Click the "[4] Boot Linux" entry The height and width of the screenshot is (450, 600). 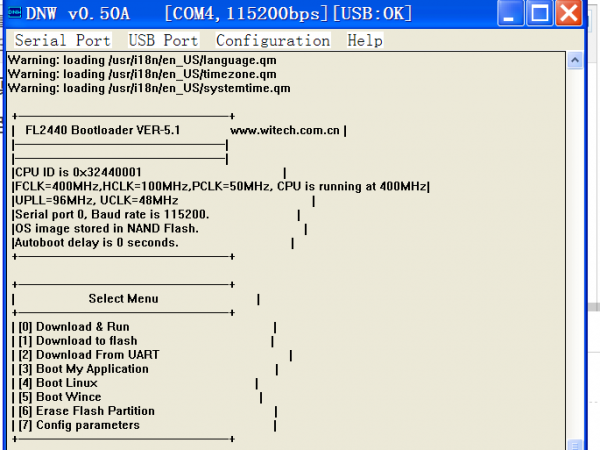pos(58,383)
